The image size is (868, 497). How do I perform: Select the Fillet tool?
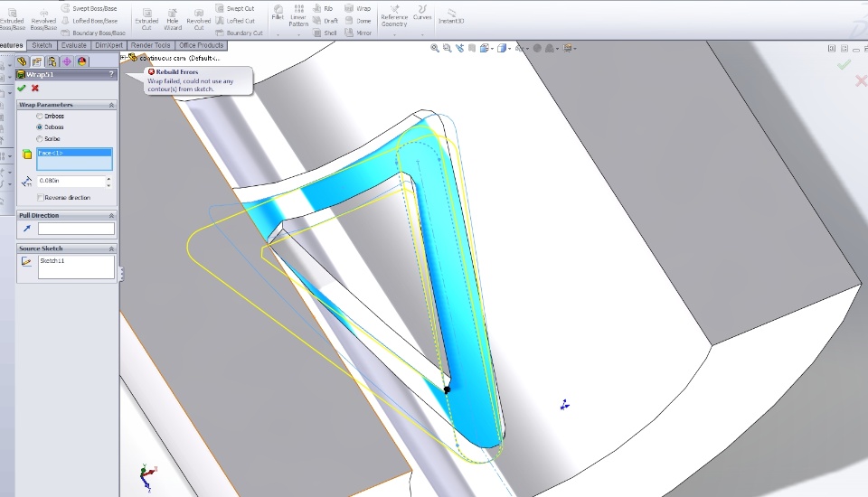(278, 12)
